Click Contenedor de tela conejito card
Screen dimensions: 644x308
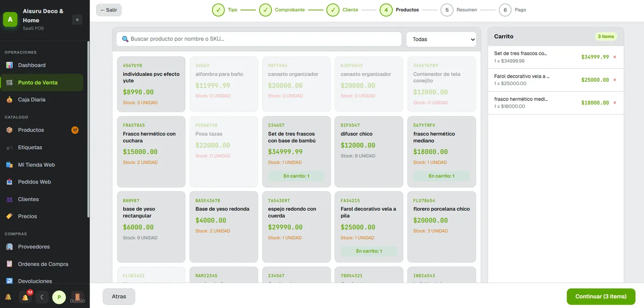[442, 84]
